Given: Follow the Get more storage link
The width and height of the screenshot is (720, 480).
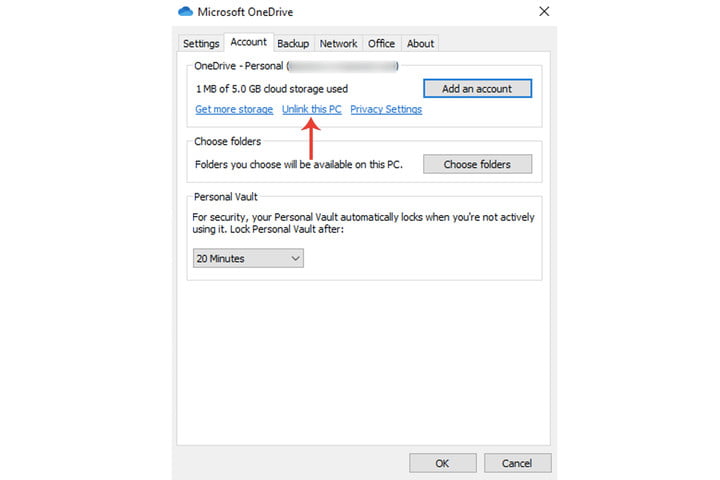Looking at the screenshot, I should pos(234,109).
